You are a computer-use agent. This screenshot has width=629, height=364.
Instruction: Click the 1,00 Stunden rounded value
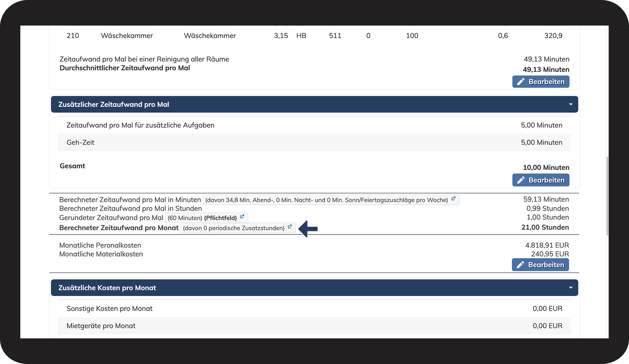click(x=548, y=217)
